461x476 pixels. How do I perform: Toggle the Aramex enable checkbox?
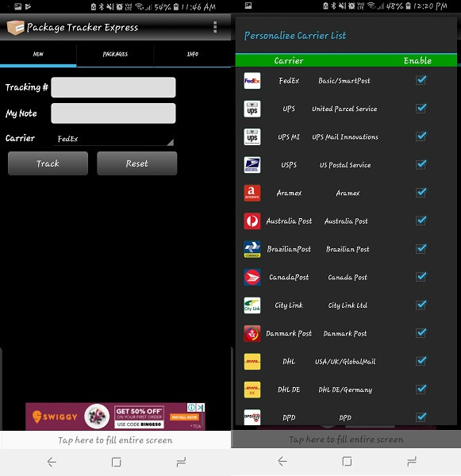tap(421, 193)
